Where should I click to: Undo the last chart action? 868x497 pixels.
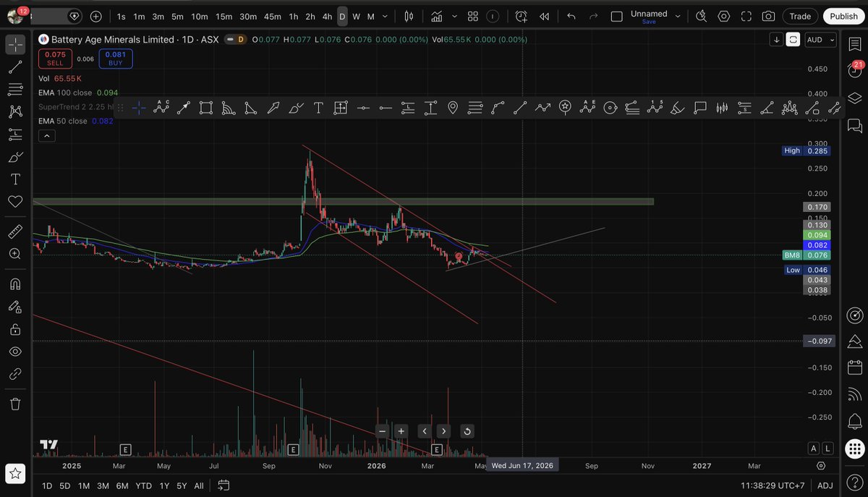(571, 16)
